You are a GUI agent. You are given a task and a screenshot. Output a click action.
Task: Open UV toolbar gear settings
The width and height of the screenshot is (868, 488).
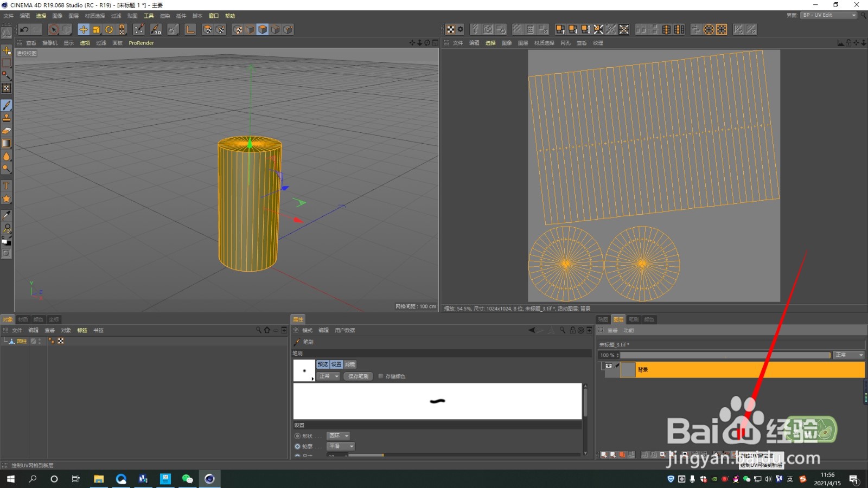tap(461, 29)
